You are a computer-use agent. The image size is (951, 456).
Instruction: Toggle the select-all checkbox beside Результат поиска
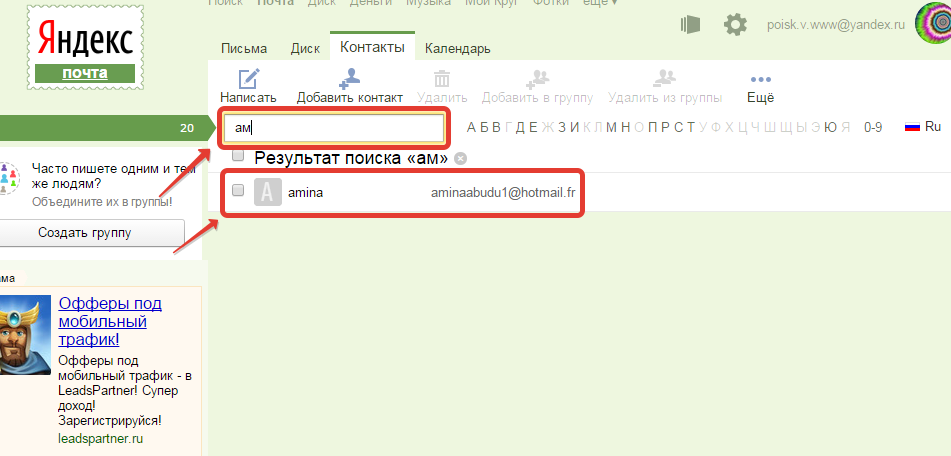point(238,156)
